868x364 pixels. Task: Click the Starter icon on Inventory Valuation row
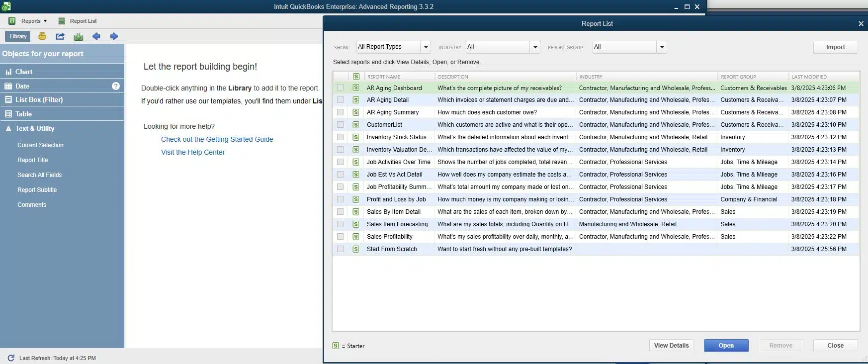pos(356,150)
